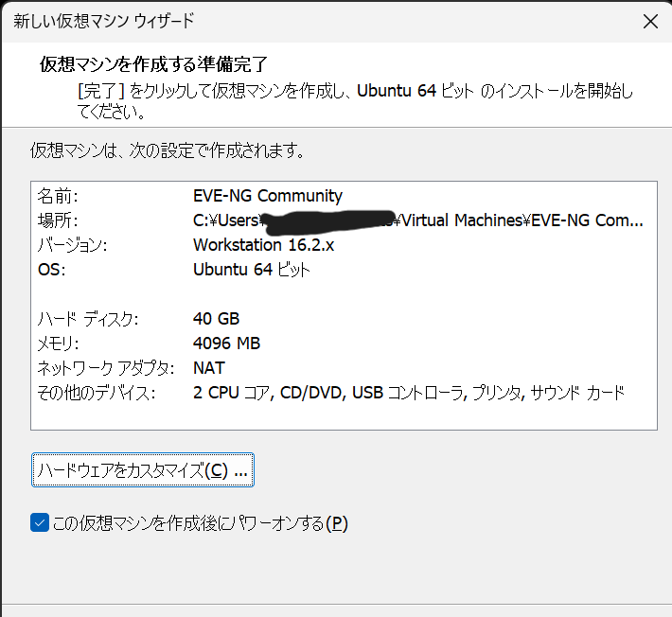The image size is (672, 617).
Task: Click the other devices value '2 CPU コア, CD/DVD...'
Action: point(409,393)
